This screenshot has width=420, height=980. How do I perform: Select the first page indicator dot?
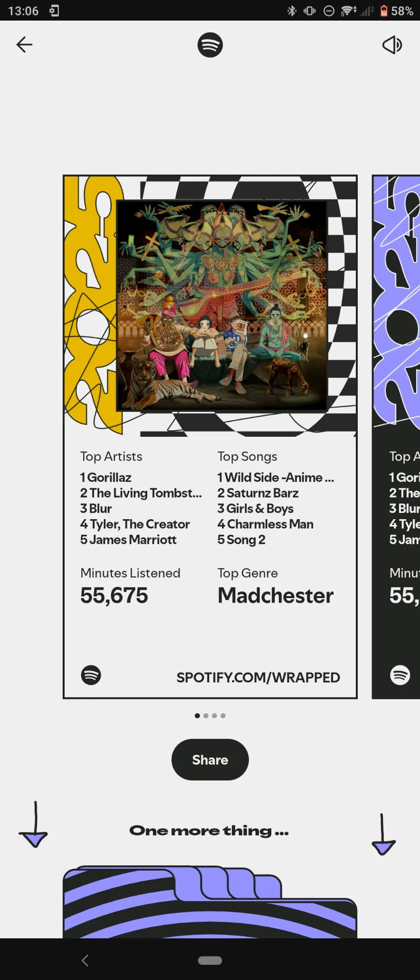(x=198, y=716)
